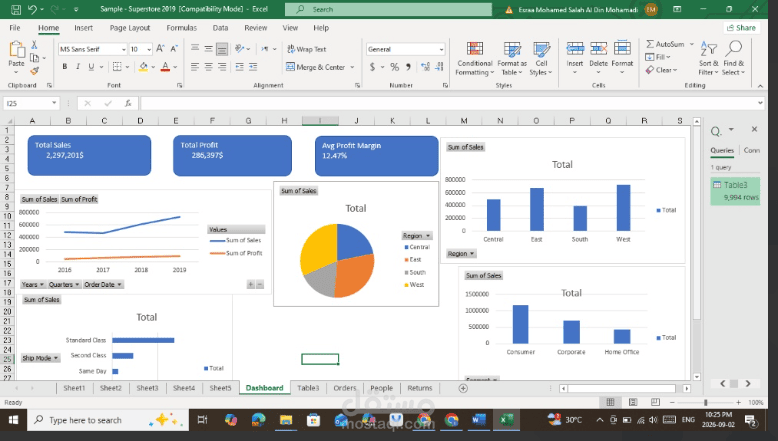
Task: Adjust the zoom slider in status bar
Action: [x=705, y=402]
